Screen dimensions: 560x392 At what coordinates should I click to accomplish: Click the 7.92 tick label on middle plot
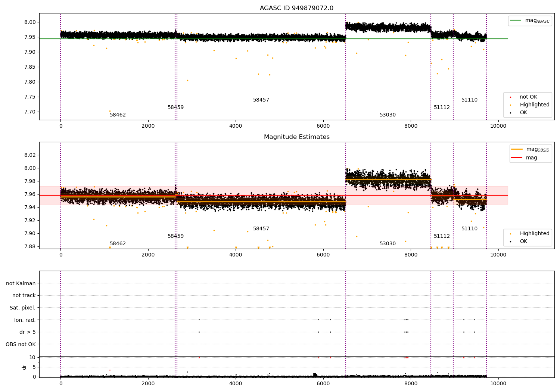pos(30,220)
